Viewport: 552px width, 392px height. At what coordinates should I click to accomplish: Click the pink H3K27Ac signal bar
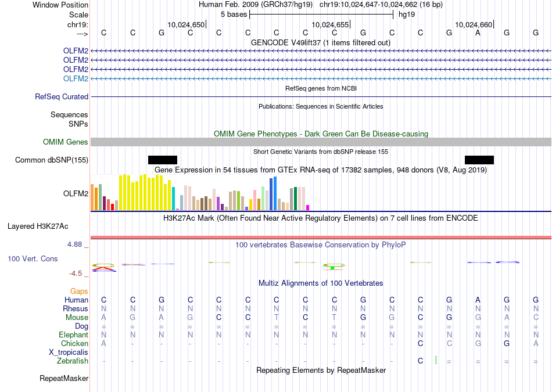pyautogui.click(x=321, y=238)
